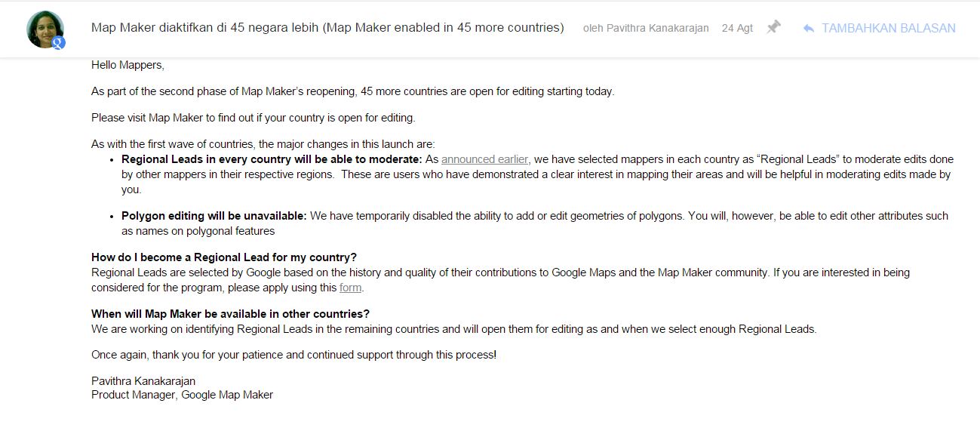Follow the "form" application link
This screenshot has height=431, width=980.
pyautogui.click(x=350, y=288)
